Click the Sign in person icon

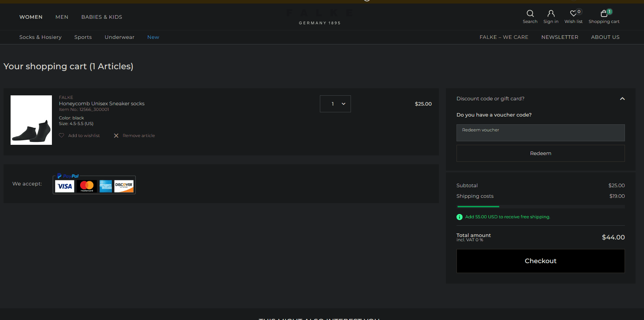tap(551, 13)
